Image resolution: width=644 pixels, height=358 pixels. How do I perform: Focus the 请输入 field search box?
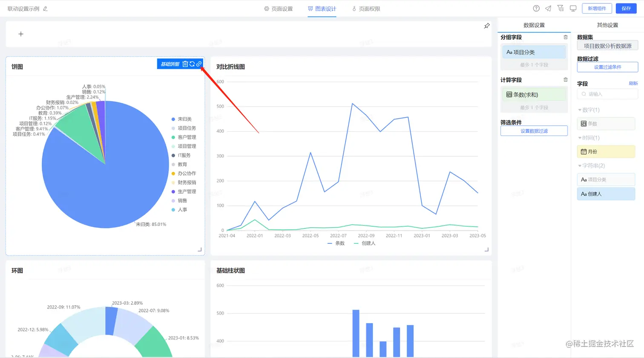tap(607, 94)
